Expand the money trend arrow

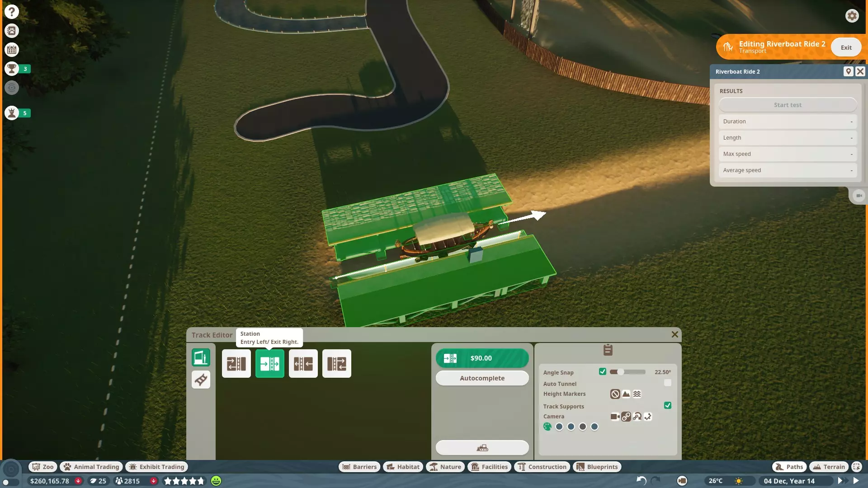78,481
